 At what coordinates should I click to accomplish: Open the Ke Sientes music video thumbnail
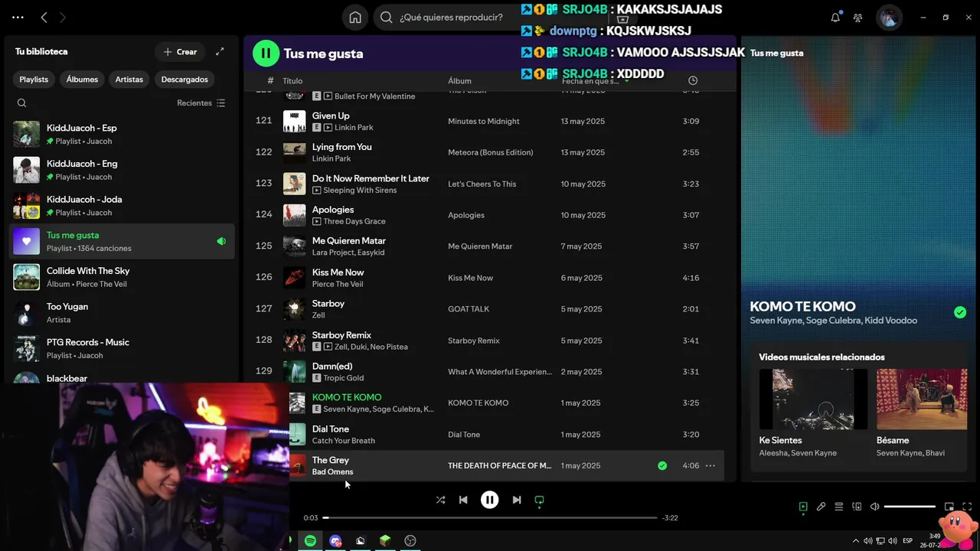pyautogui.click(x=813, y=399)
